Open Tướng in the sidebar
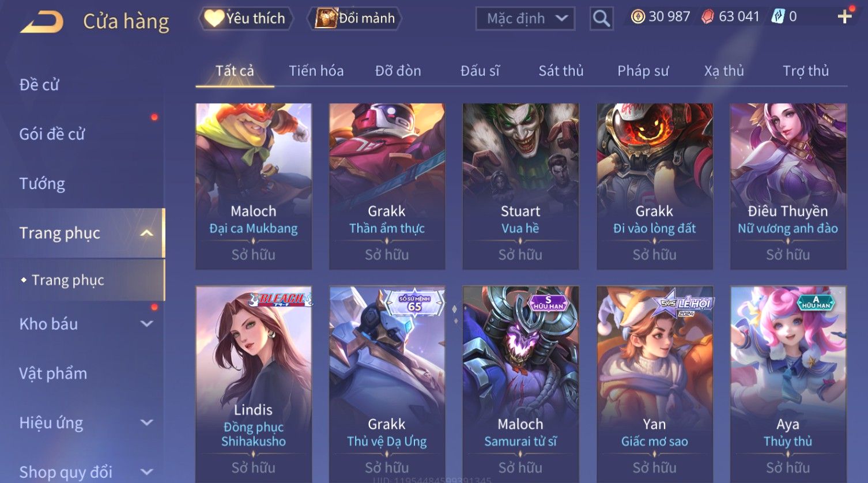The width and height of the screenshot is (868, 483). tap(42, 184)
